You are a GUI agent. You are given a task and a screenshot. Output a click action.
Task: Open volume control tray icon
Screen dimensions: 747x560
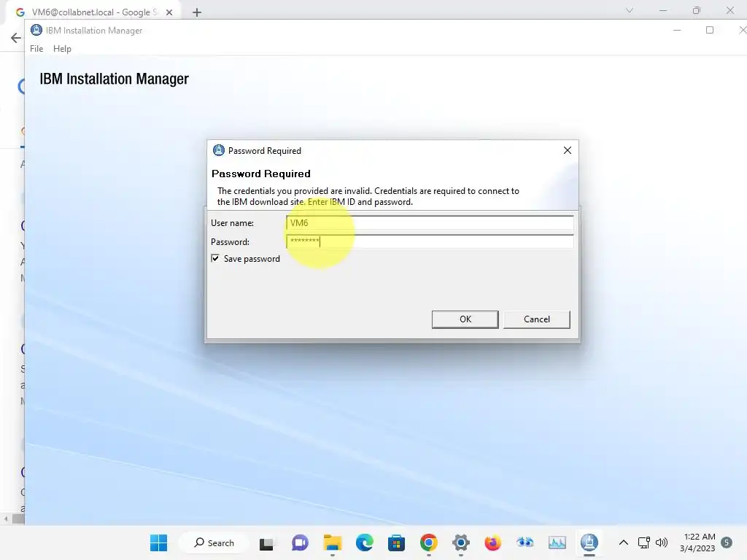(x=662, y=542)
